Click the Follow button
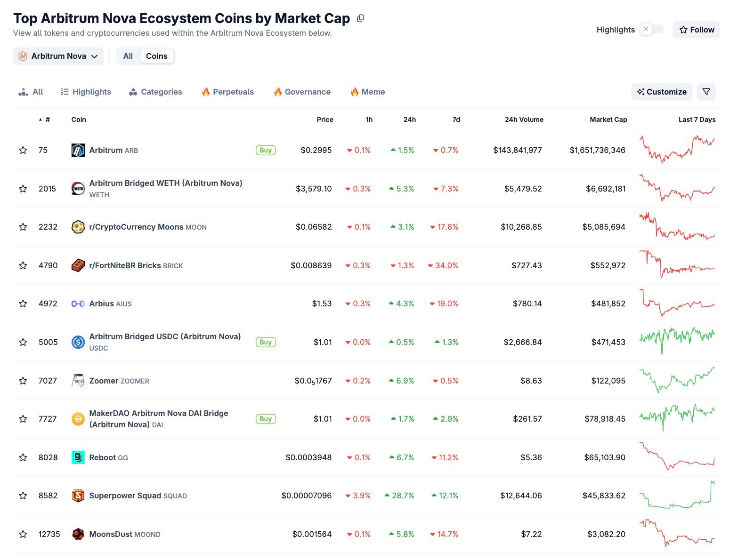The image size is (730, 560). coord(696,30)
